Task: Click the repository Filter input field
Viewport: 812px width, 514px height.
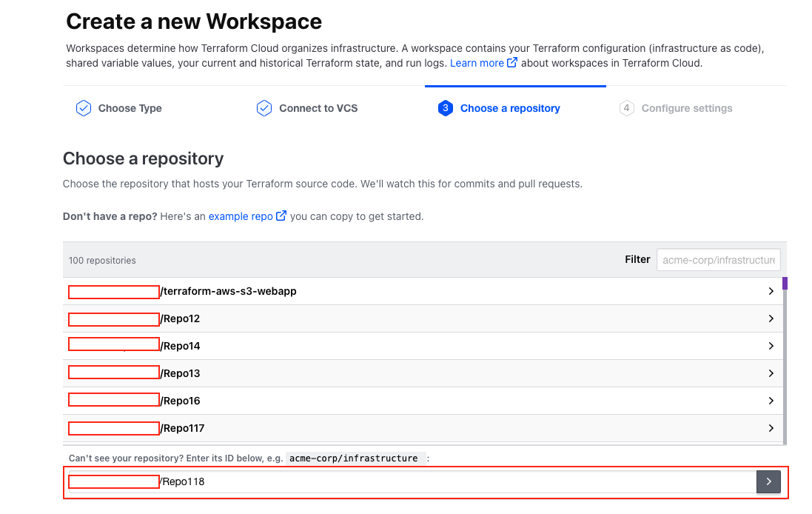Action: pyautogui.click(x=718, y=260)
